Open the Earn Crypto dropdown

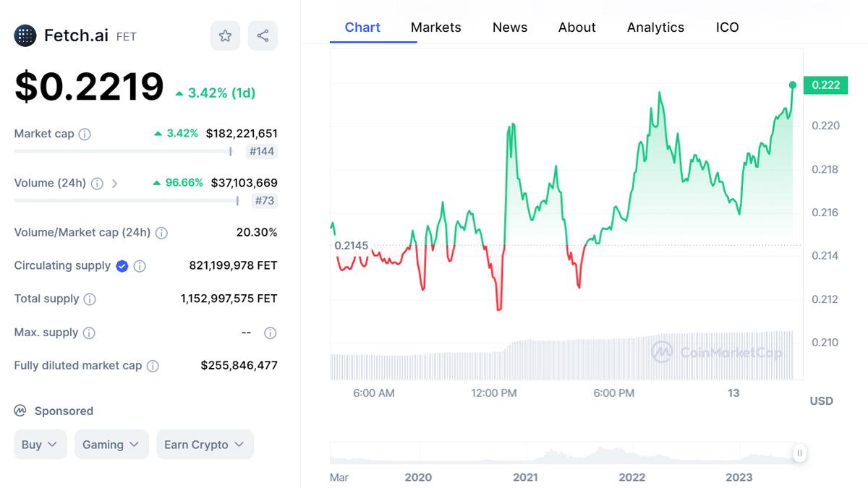pos(205,445)
